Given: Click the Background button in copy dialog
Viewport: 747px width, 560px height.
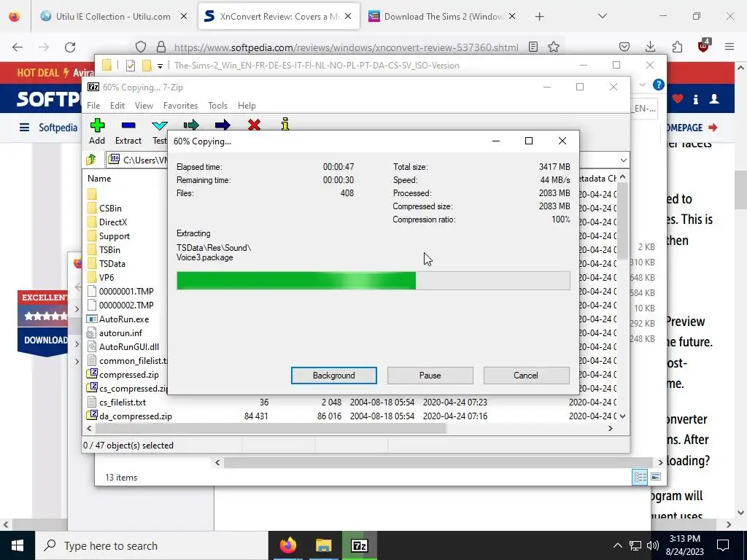Looking at the screenshot, I should (334, 376).
